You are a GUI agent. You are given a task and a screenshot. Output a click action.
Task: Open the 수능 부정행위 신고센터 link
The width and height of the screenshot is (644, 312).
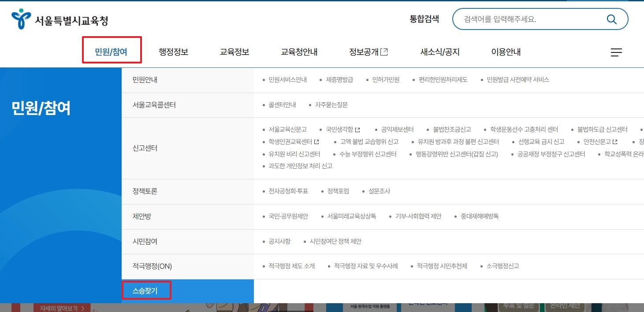point(368,154)
